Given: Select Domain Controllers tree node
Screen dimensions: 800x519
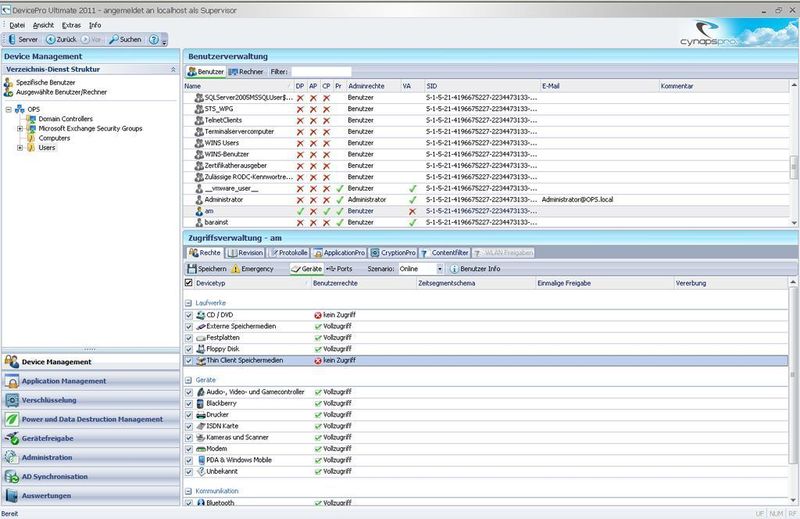Looking at the screenshot, I should (65, 119).
